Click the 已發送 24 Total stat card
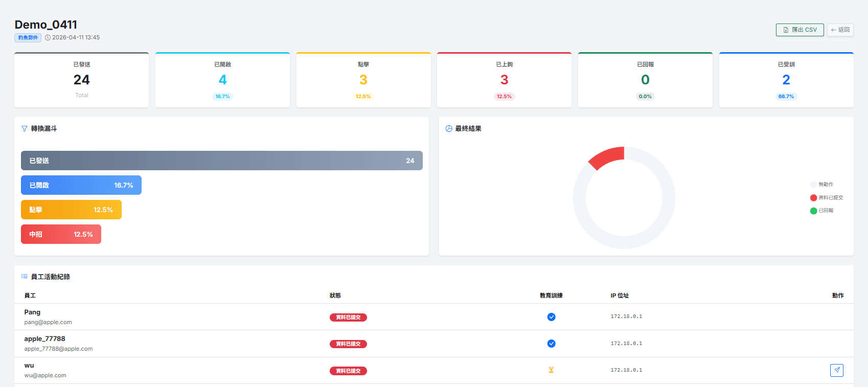 click(x=82, y=80)
